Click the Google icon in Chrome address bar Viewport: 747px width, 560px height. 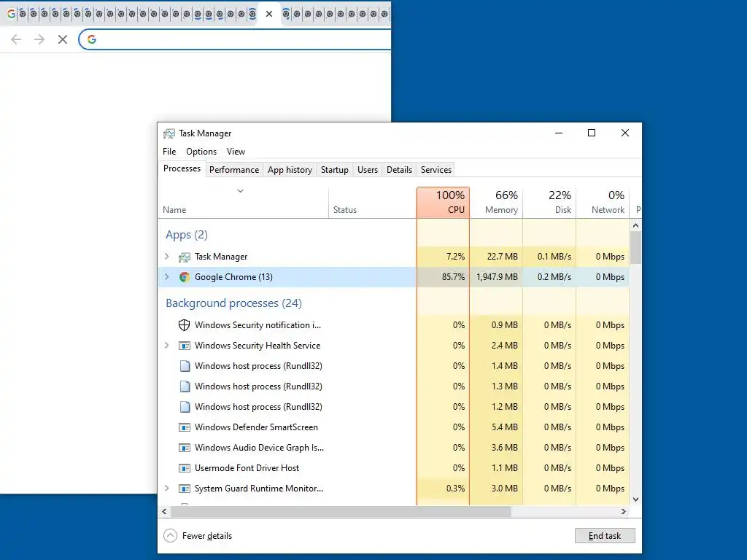click(x=92, y=39)
